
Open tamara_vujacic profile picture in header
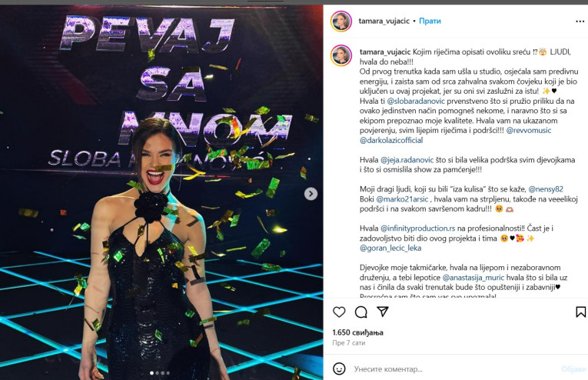[x=341, y=22]
